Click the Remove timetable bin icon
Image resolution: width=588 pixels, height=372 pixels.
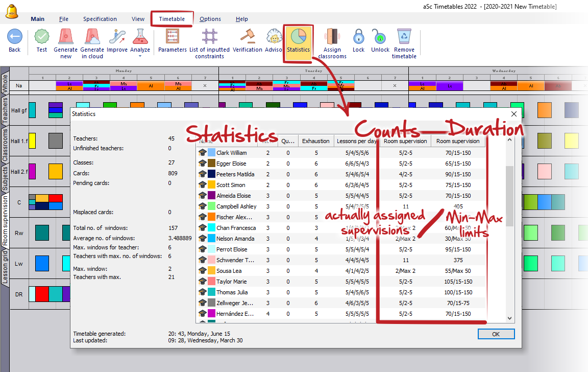(x=404, y=37)
